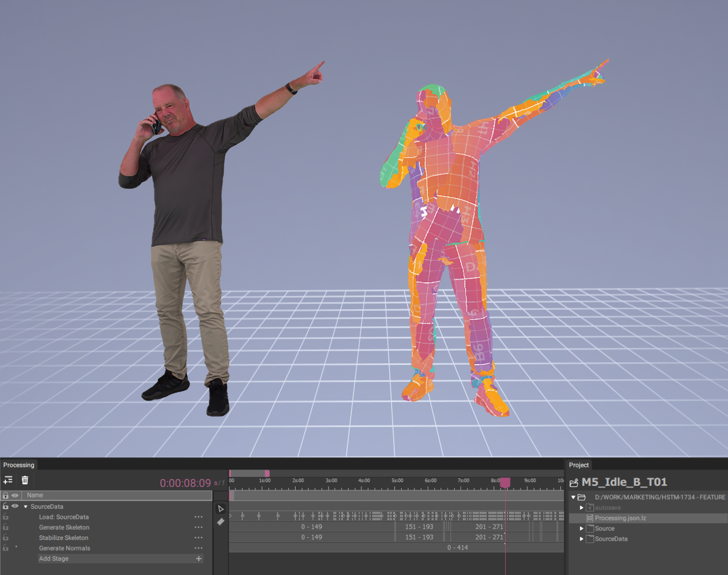Expand the Source folder

click(x=582, y=528)
